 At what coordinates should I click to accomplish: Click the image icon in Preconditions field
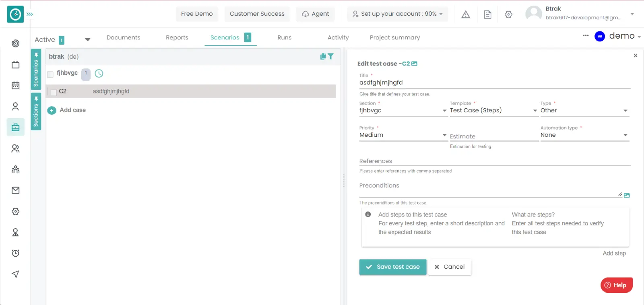[627, 196]
